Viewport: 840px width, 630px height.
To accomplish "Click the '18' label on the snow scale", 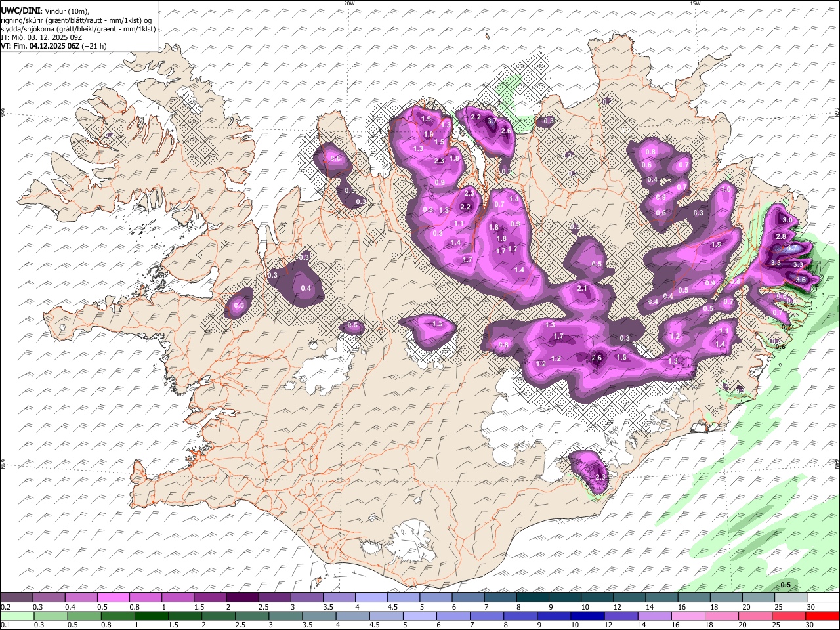I will point(714,607).
